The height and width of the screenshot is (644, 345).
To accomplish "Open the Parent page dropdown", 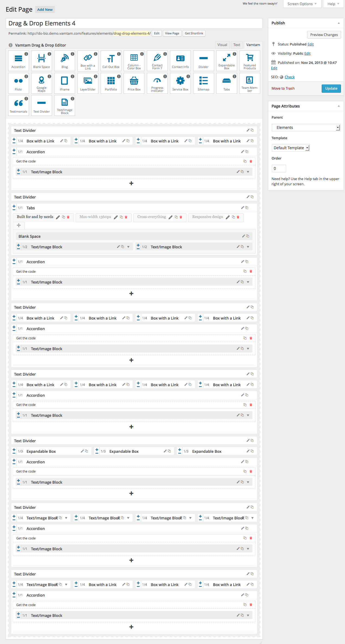I will tap(306, 128).
